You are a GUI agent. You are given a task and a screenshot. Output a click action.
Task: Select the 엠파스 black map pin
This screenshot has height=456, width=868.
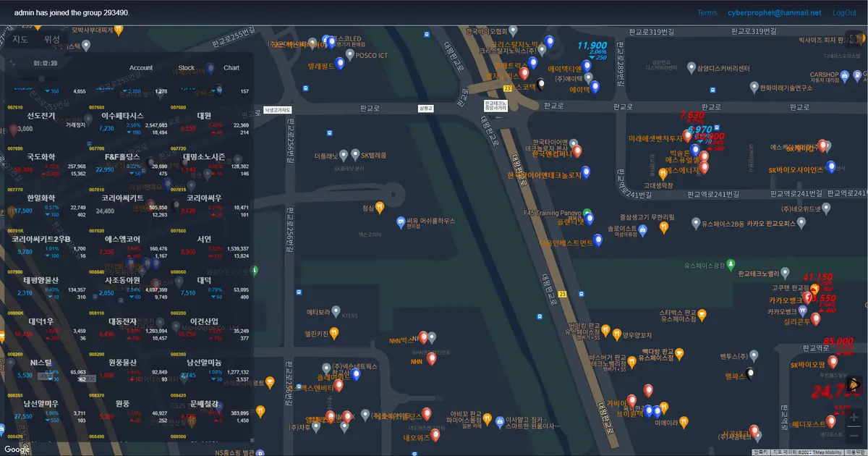751,374
